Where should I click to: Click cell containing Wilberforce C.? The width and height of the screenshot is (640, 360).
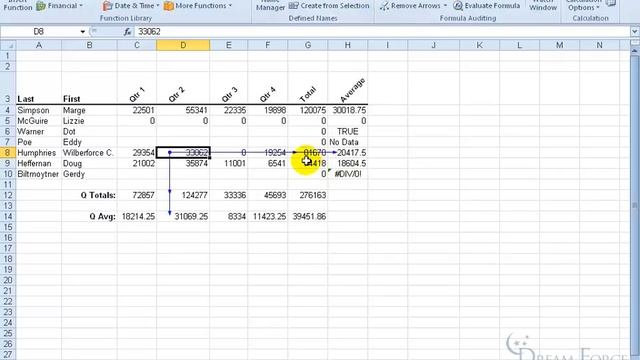point(89,153)
